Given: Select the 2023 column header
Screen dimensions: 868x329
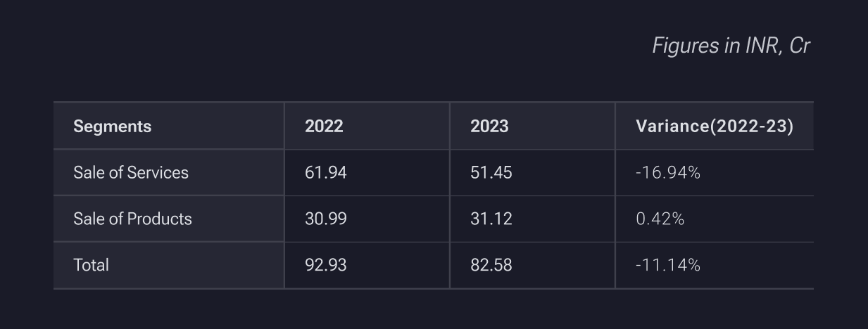Looking at the screenshot, I should (489, 127).
